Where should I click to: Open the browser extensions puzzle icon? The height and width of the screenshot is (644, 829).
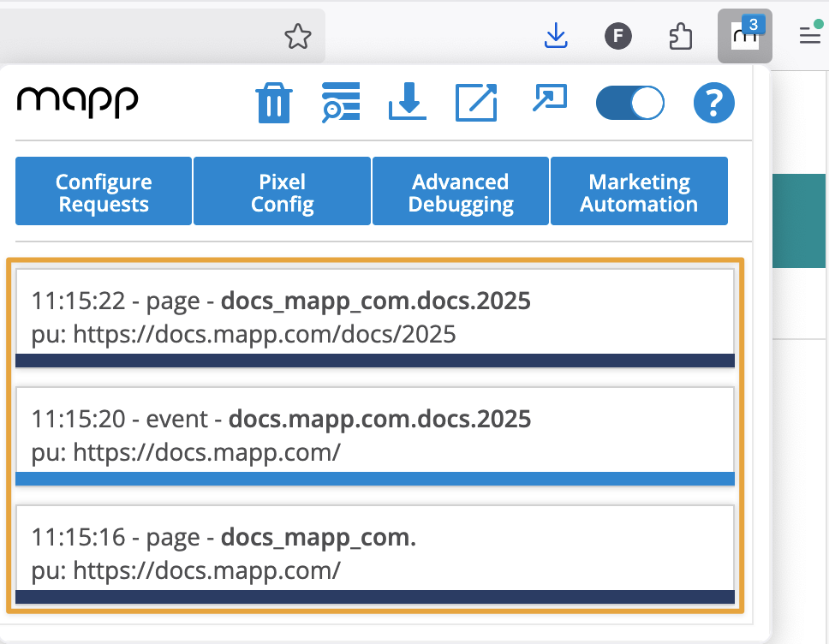point(681,37)
